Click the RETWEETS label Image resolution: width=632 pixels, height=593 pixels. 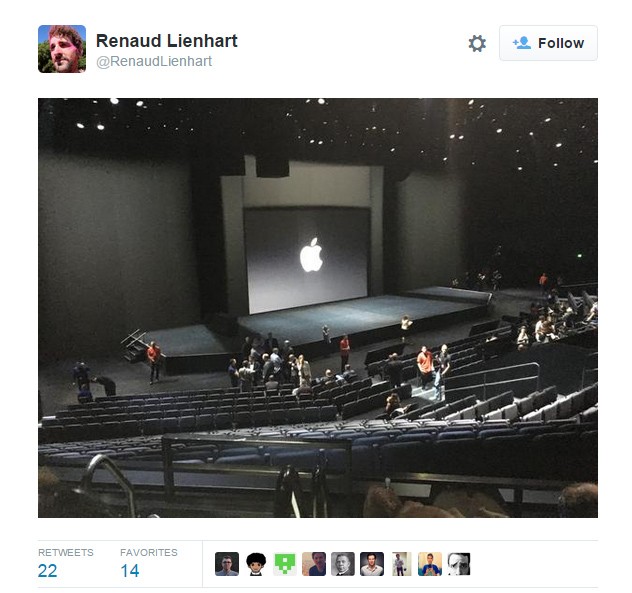click(66, 552)
